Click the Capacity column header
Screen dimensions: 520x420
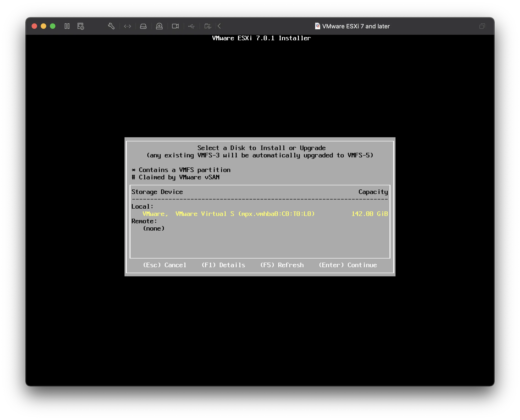pyautogui.click(x=373, y=192)
